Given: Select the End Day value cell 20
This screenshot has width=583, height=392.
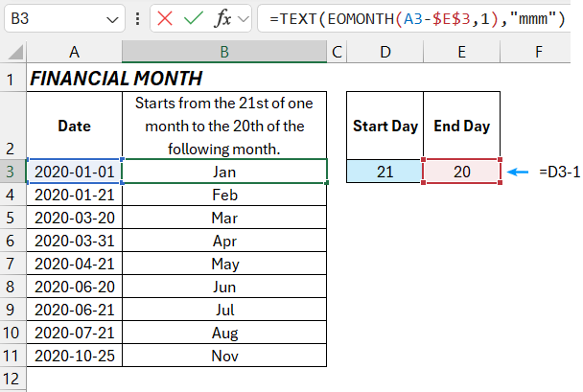Looking at the screenshot, I should click(461, 173).
